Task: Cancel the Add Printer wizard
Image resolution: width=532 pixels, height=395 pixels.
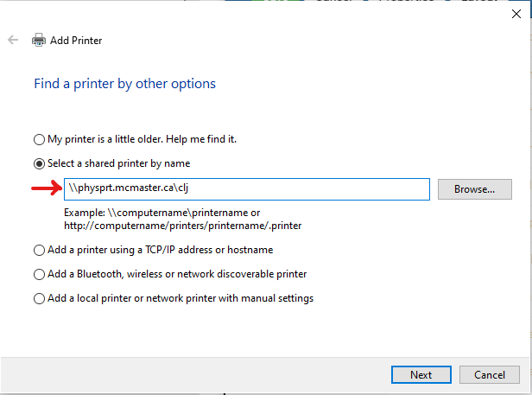Action: coord(489,374)
